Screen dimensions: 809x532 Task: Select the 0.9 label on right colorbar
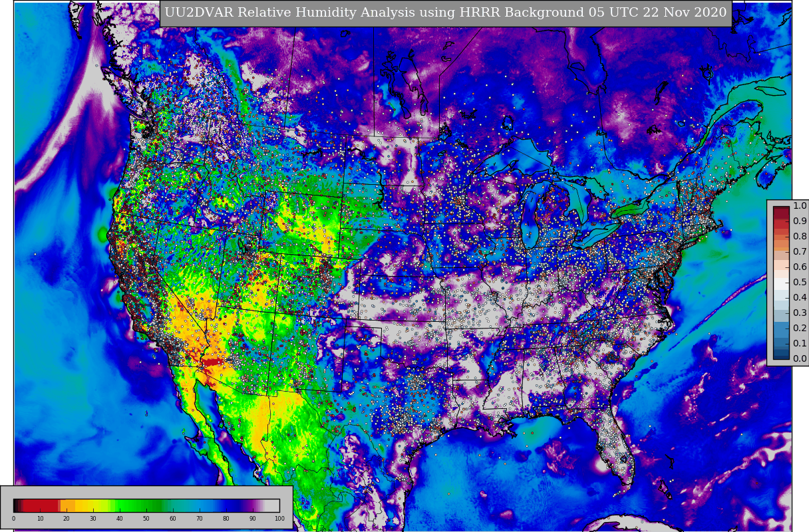800,221
